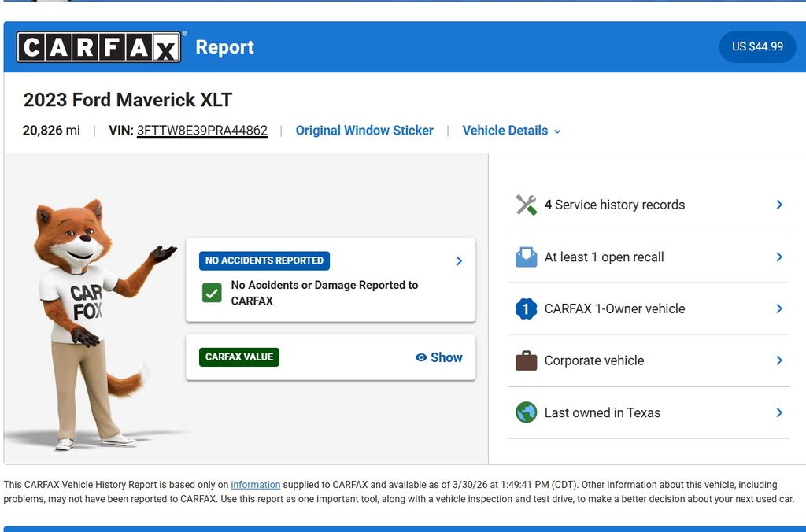Click the CARFAX logo in header
The image size is (806, 532).
pyautogui.click(x=98, y=47)
